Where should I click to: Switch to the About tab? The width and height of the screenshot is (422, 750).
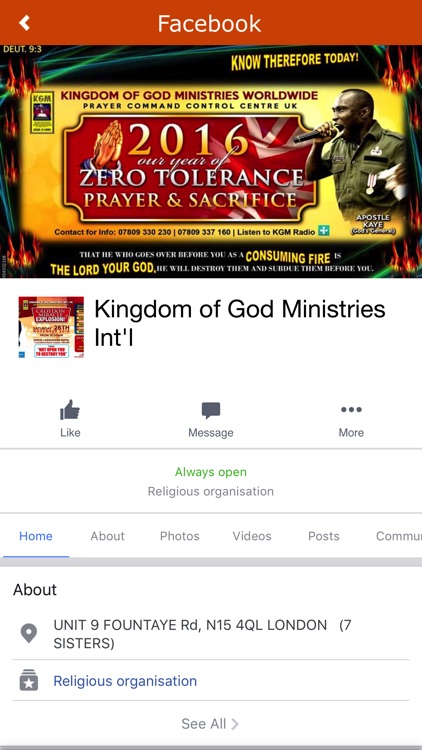[107, 536]
